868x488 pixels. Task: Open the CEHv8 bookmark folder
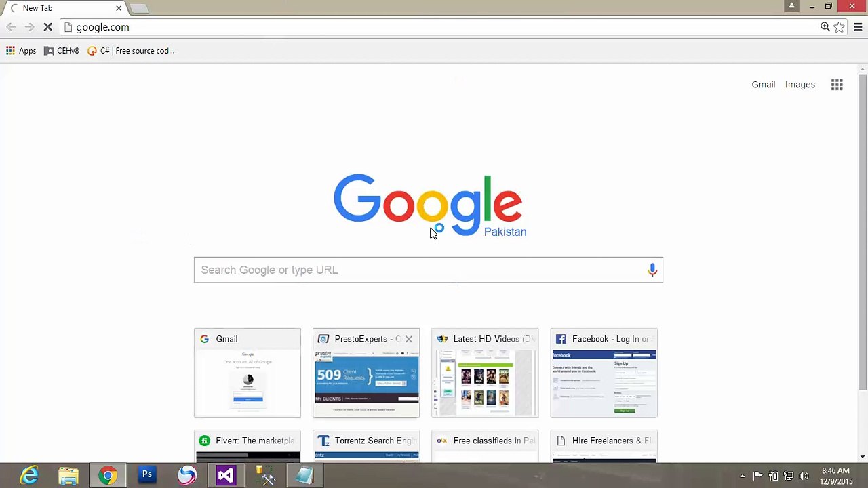click(x=61, y=51)
